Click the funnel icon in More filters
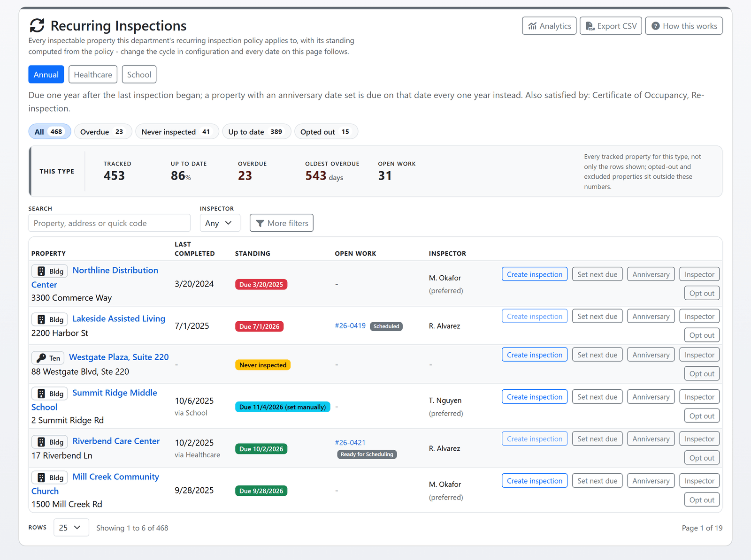 260,223
